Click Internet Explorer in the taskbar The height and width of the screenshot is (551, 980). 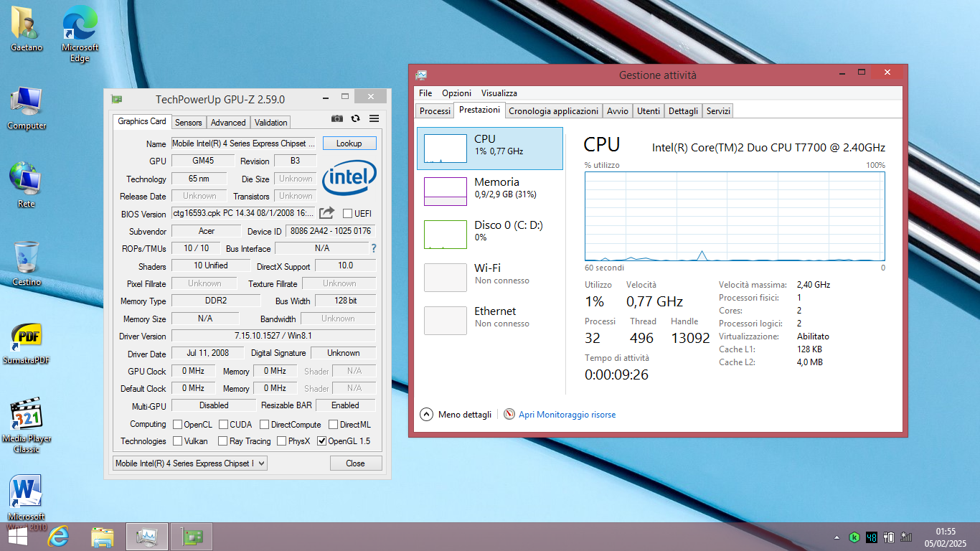pyautogui.click(x=58, y=537)
